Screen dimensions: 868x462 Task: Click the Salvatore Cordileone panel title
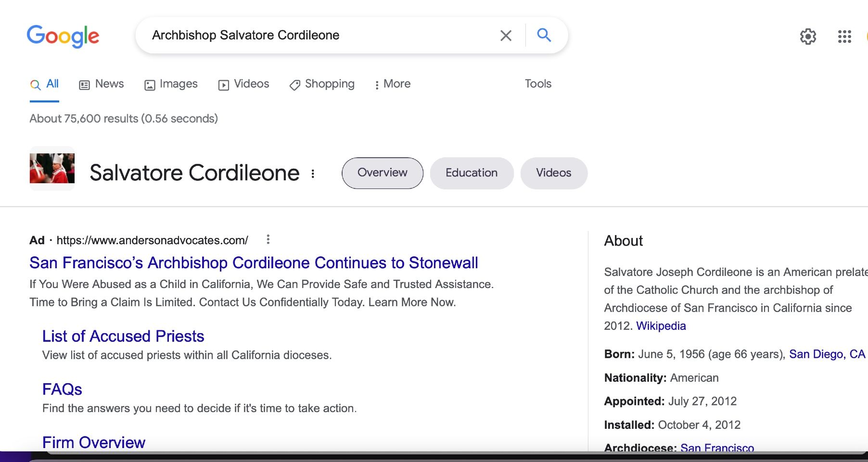194,173
